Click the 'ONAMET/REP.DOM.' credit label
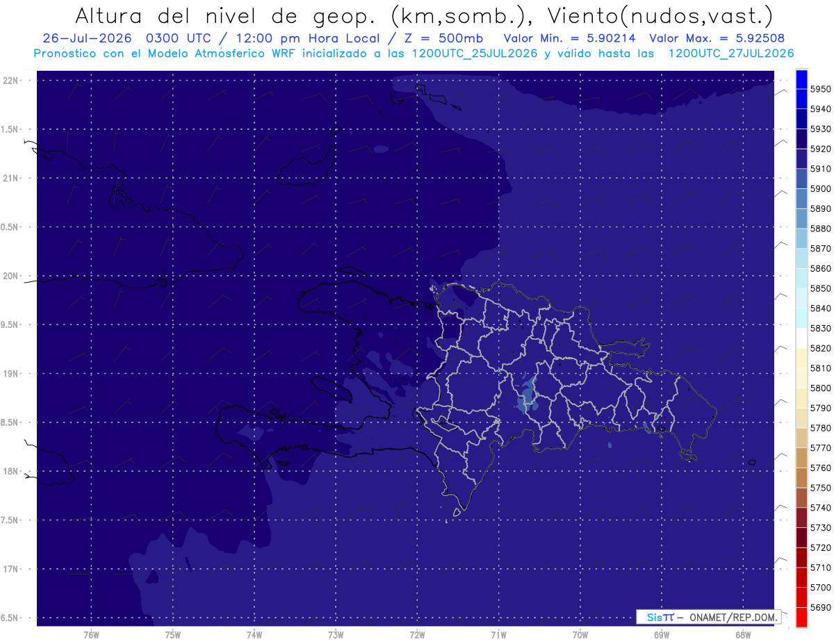This screenshot has width=834, height=644. 734,617
